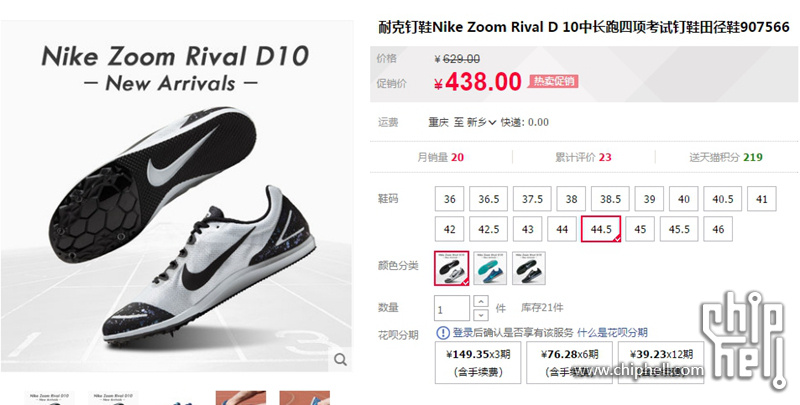Open the 什么是花呗分期 link
The image size is (800, 405).
click(612, 333)
